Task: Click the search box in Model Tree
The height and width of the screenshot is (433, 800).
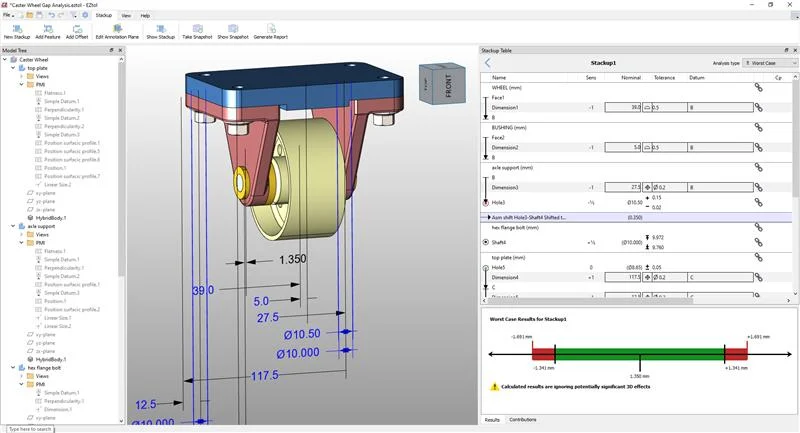Action: coord(30,429)
